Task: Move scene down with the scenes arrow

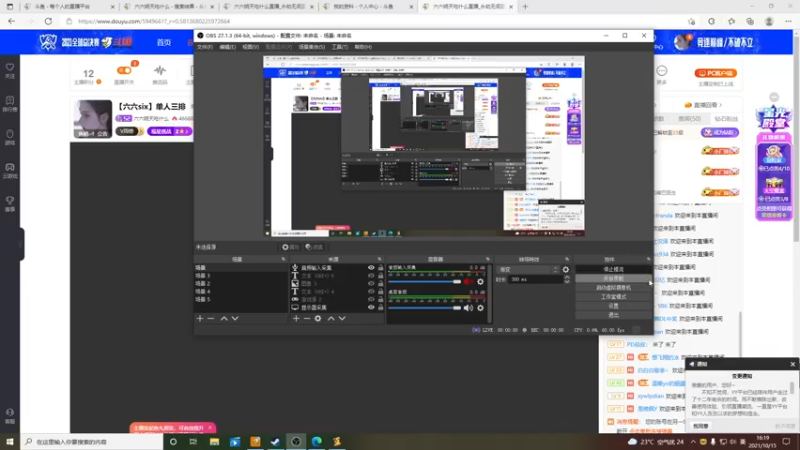Action: [x=235, y=318]
